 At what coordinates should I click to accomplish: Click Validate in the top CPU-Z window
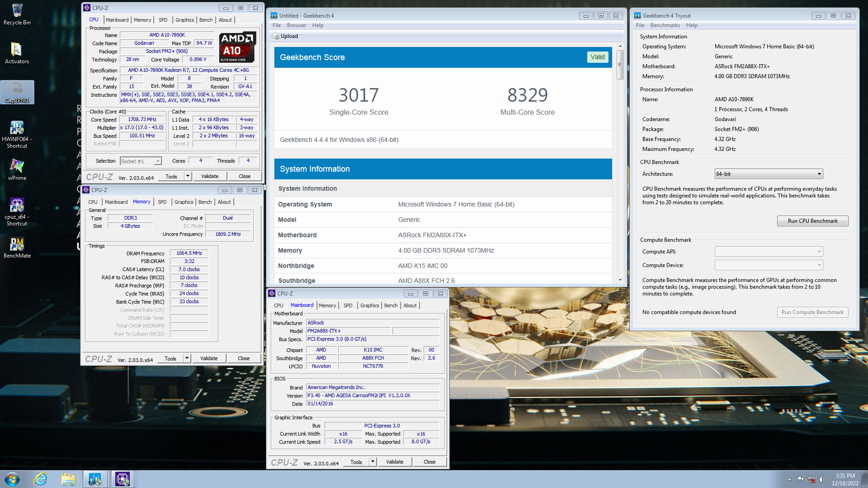pos(210,176)
